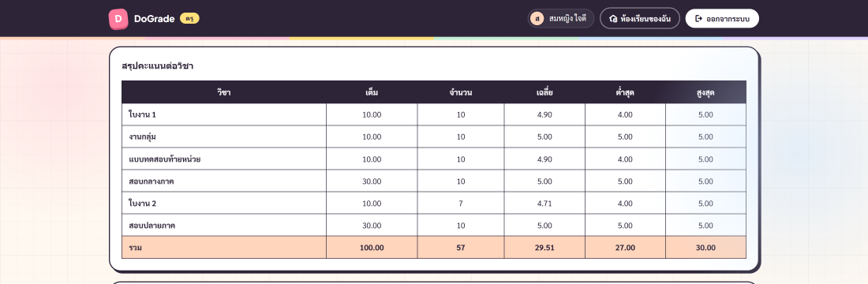Click the minimum 5.00 for สอบปลายภาค
Viewport: 868px width, 284px height.
[x=625, y=226]
